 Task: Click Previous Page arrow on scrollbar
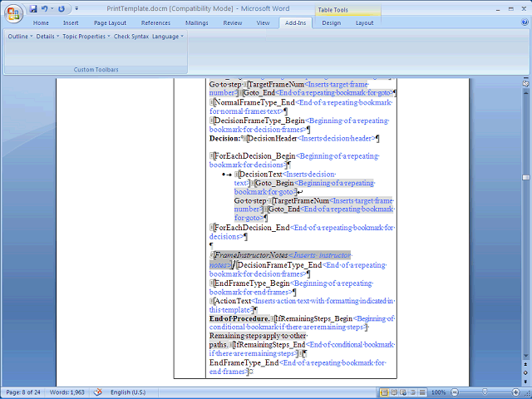(525, 364)
